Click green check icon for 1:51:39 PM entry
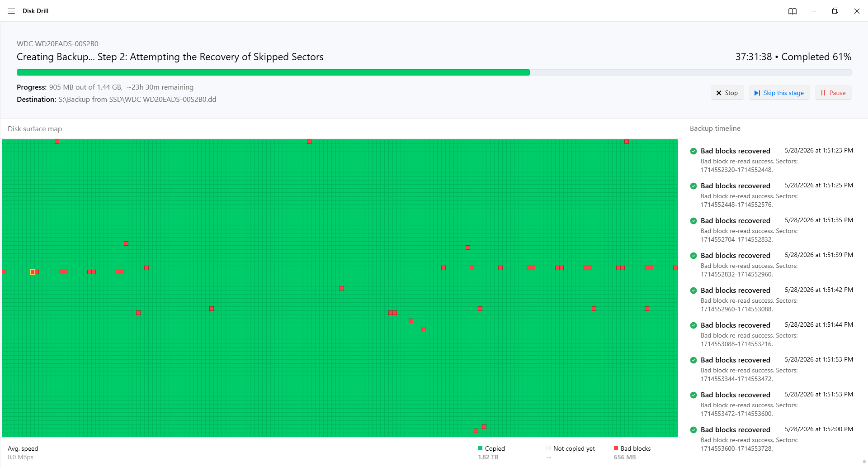Viewport: 868px width, 467px height. tap(693, 256)
